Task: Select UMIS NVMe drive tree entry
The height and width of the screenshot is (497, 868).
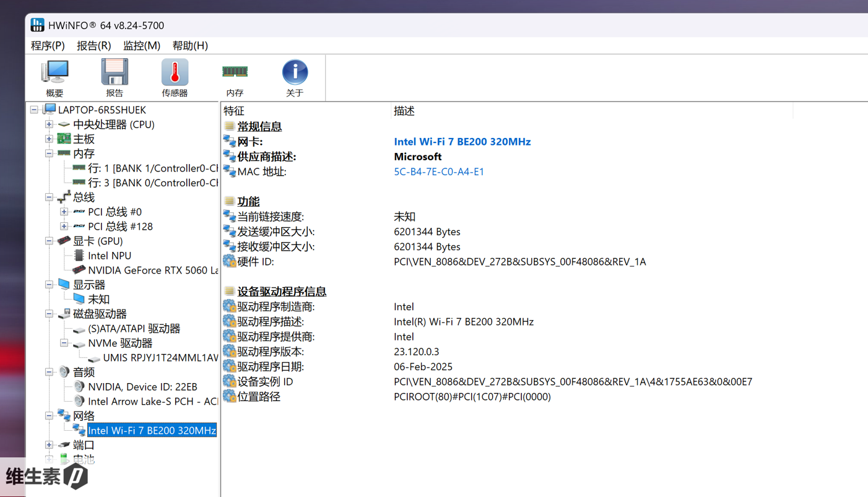Action: (x=160, y=358)
